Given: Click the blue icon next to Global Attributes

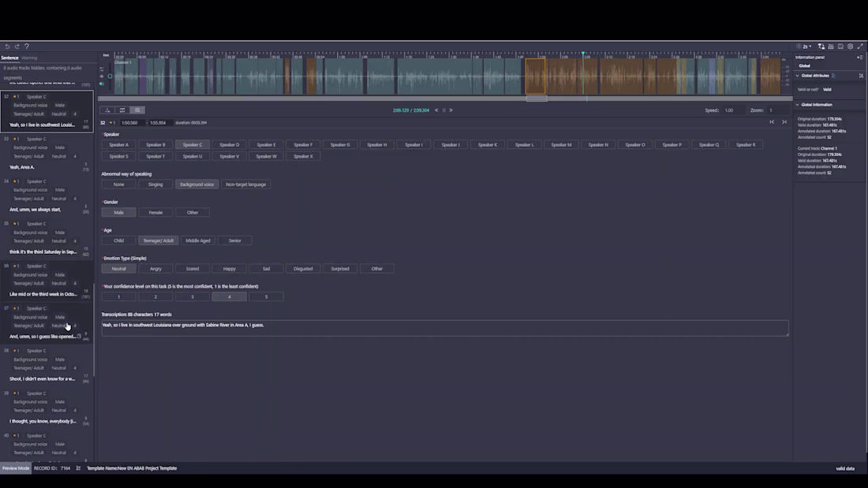Looking at the screenshot, I should click(834, 75).
